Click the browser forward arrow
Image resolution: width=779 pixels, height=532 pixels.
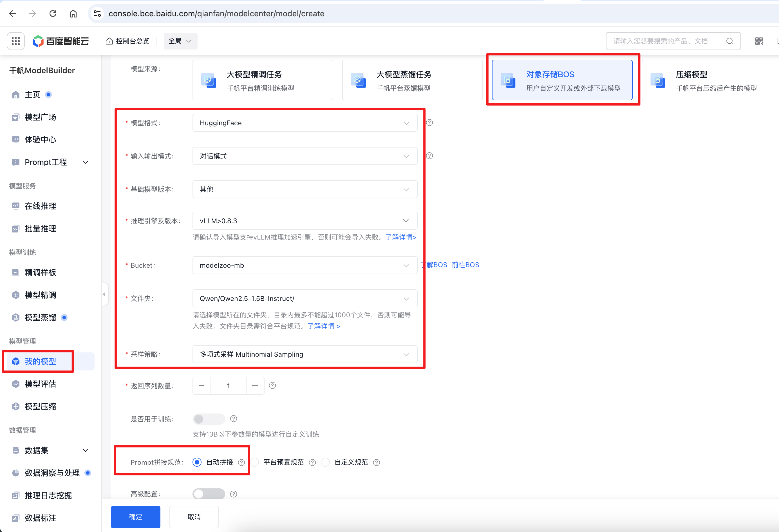(x=33, y=14)
